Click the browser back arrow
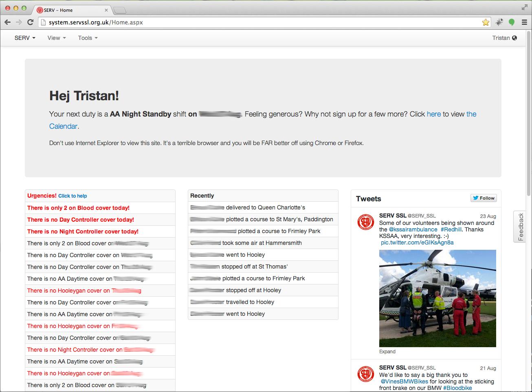532x392 pixels. pos(7,22)
